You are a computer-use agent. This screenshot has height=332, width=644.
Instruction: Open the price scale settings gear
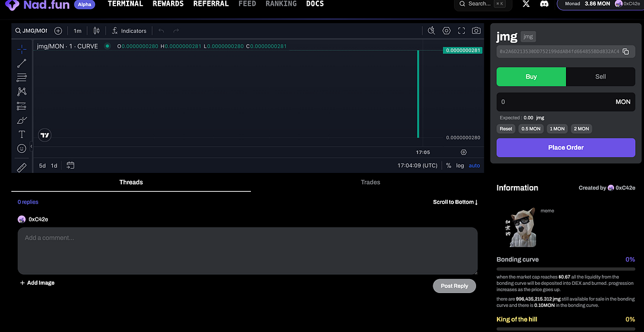pos(464,152)
